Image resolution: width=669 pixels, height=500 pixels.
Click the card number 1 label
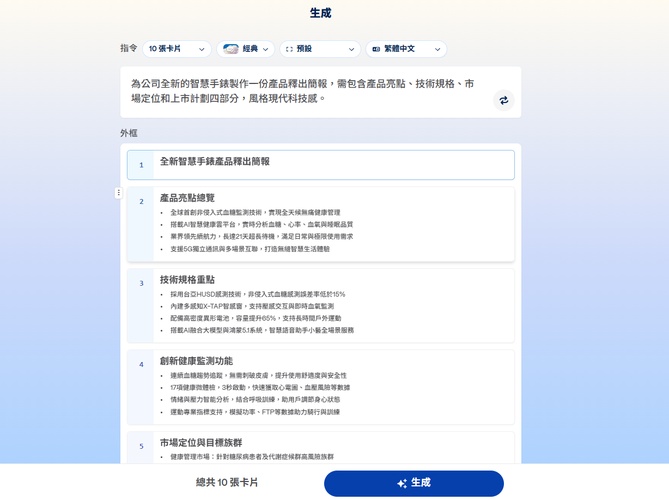click(141, 165)
